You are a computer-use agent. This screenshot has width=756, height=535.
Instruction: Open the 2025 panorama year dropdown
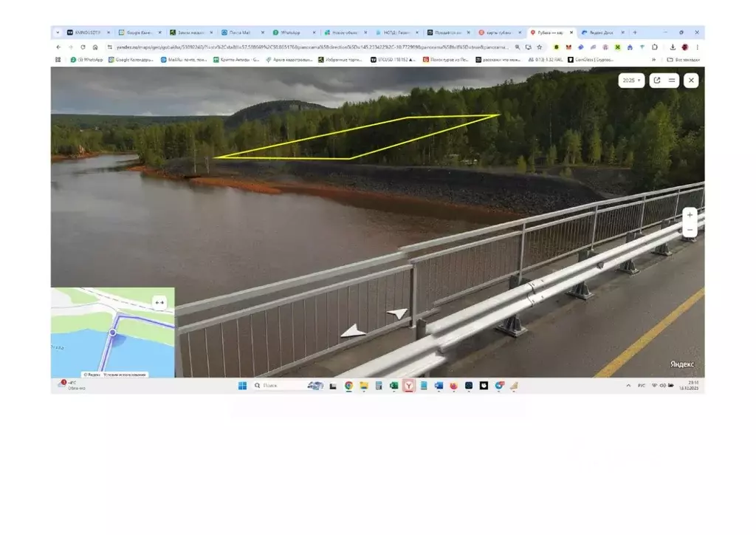click(630, 80)
